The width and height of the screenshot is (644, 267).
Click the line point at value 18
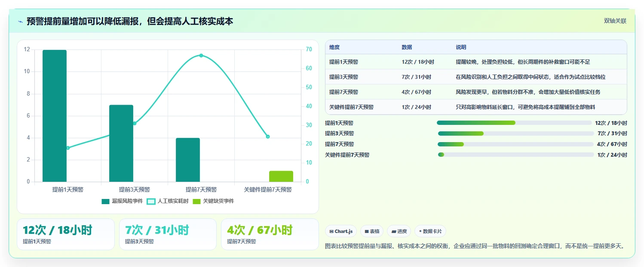68,148
